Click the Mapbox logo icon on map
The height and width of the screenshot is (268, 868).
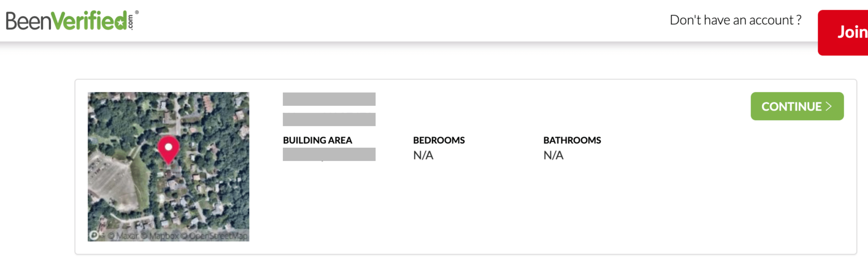[x=94, y=235]
